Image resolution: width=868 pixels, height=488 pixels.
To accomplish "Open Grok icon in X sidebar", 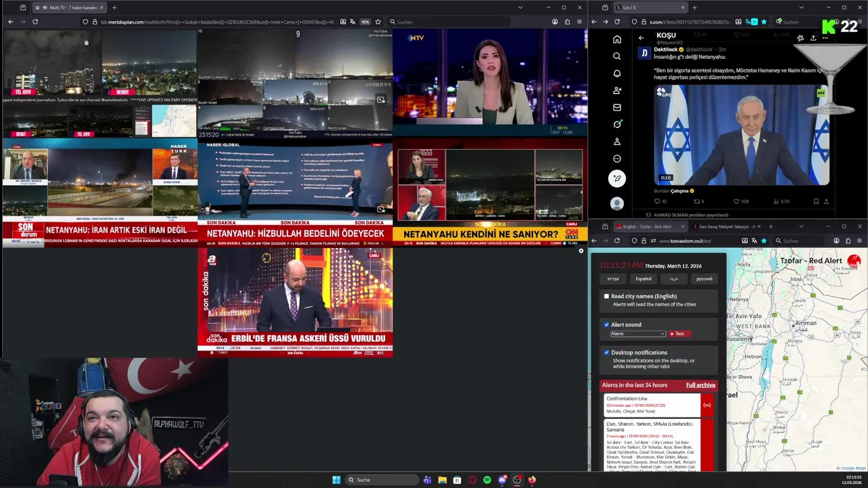I will [616, 124].
